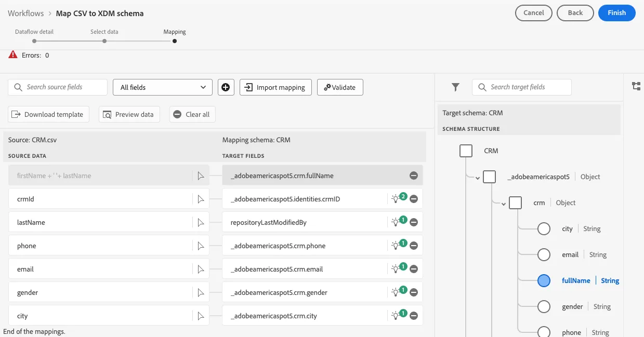This screenshot has height=337, width=644.
Task: Click the arrow icon on the phone source row
Action: 201,246
